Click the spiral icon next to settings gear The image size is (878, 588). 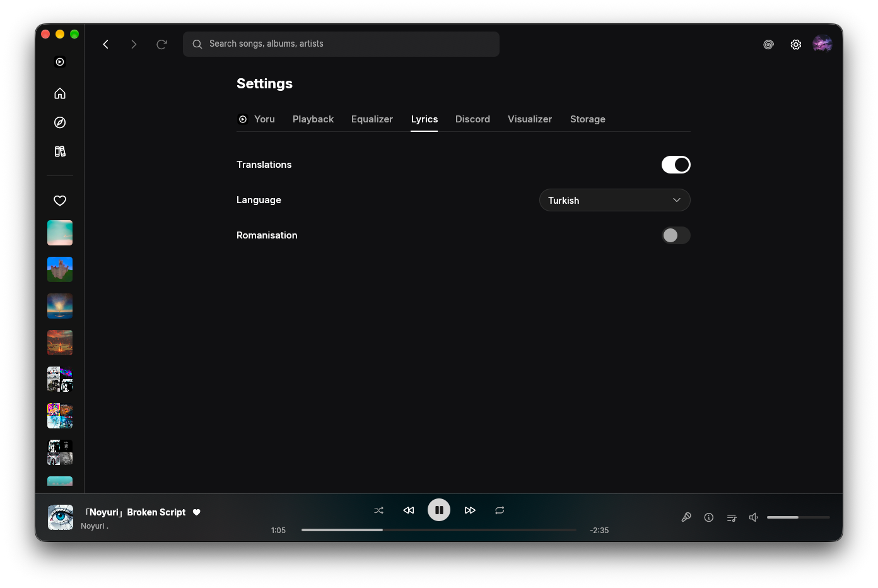pos(768,45)
